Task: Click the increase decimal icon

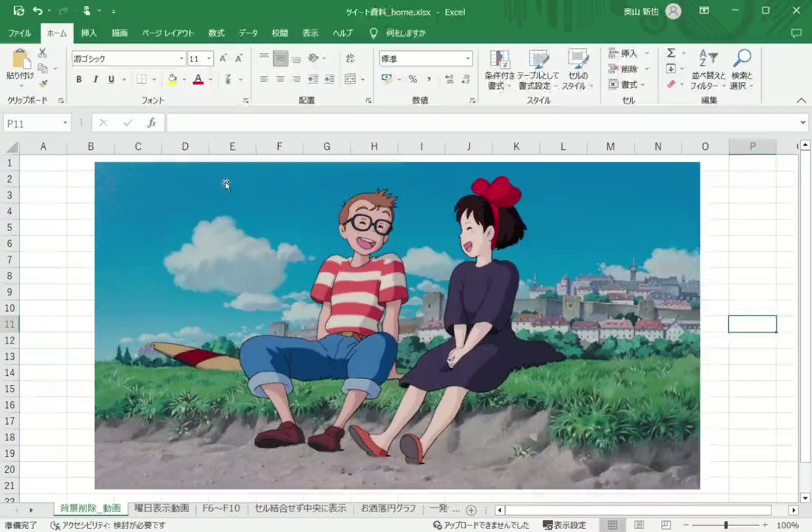Action: click(449, 79)
